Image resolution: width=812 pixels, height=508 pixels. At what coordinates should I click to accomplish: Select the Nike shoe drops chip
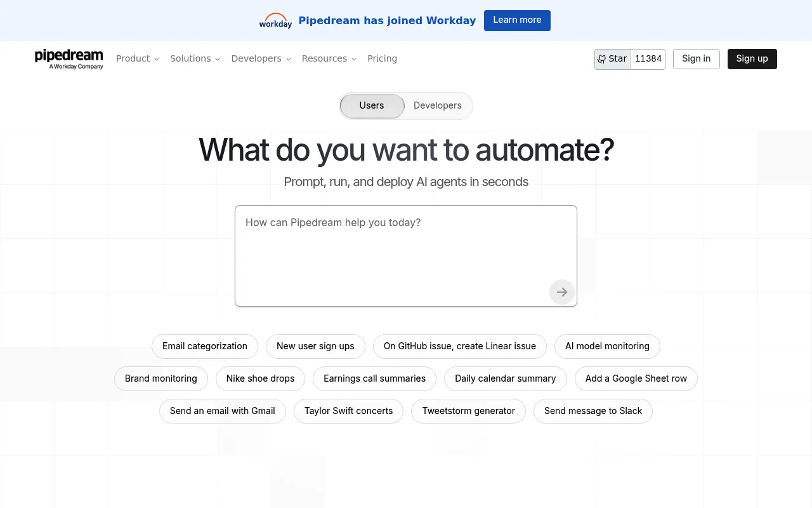click(260, 379)
